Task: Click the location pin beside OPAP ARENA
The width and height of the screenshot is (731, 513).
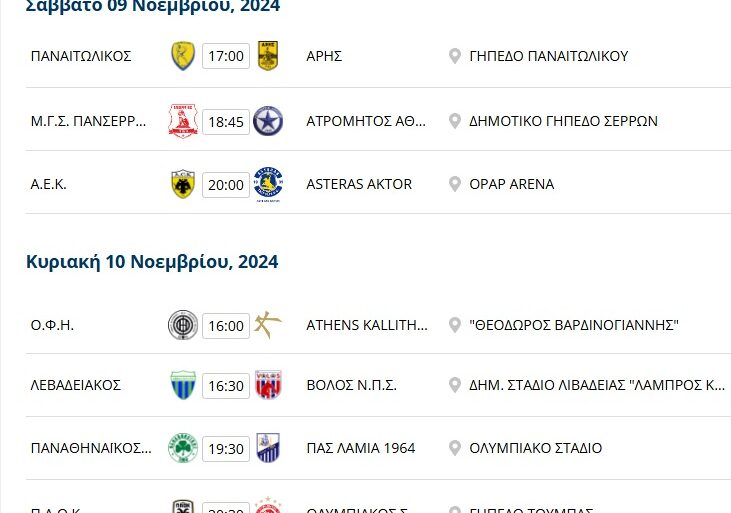Action: [x=455, y=184]
